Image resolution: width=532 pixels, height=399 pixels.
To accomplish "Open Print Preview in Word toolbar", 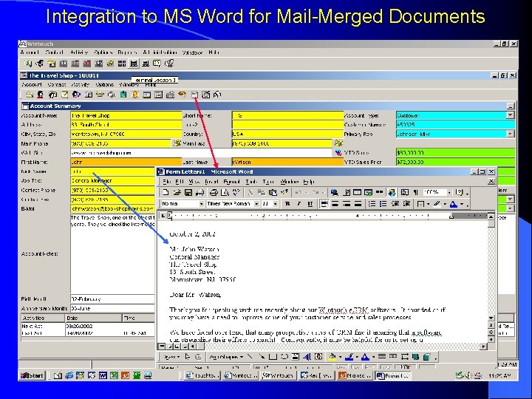I will 225,193.
